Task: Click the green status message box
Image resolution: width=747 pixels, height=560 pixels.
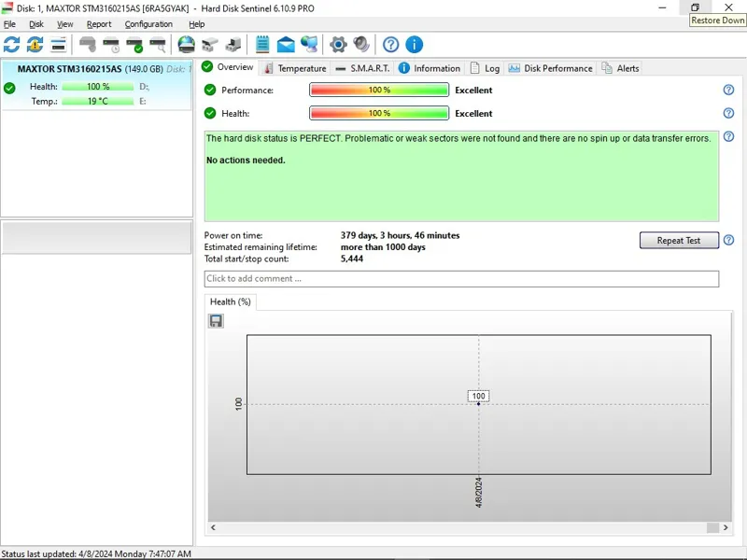Action: tap(461, 176)
